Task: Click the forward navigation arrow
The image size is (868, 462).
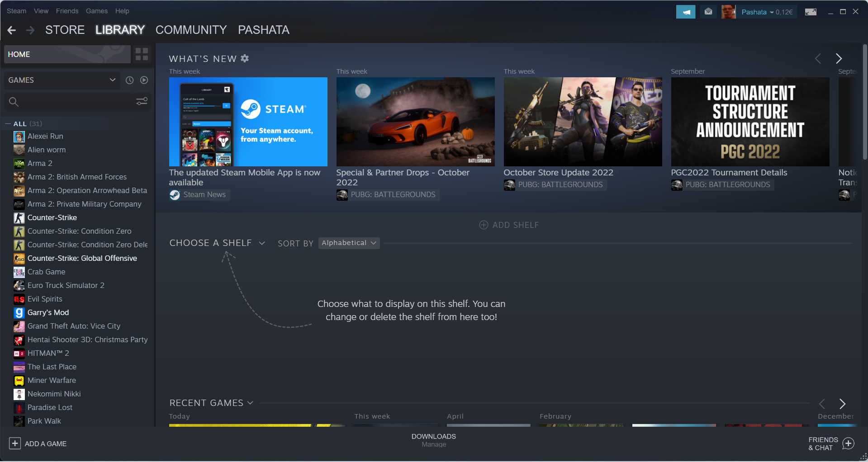Action: point(30,30)
